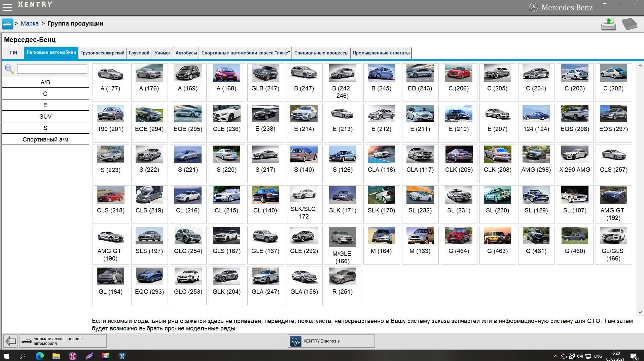Pick the X 290 AMG tile
This screenshot has height=361, width=644.
click(x=575, y=164)
